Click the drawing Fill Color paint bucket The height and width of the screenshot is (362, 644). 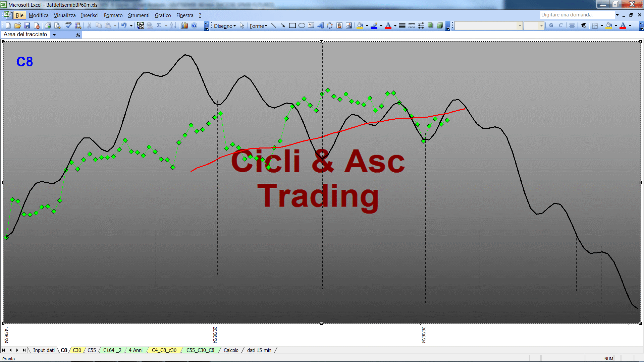coord(360,25)
